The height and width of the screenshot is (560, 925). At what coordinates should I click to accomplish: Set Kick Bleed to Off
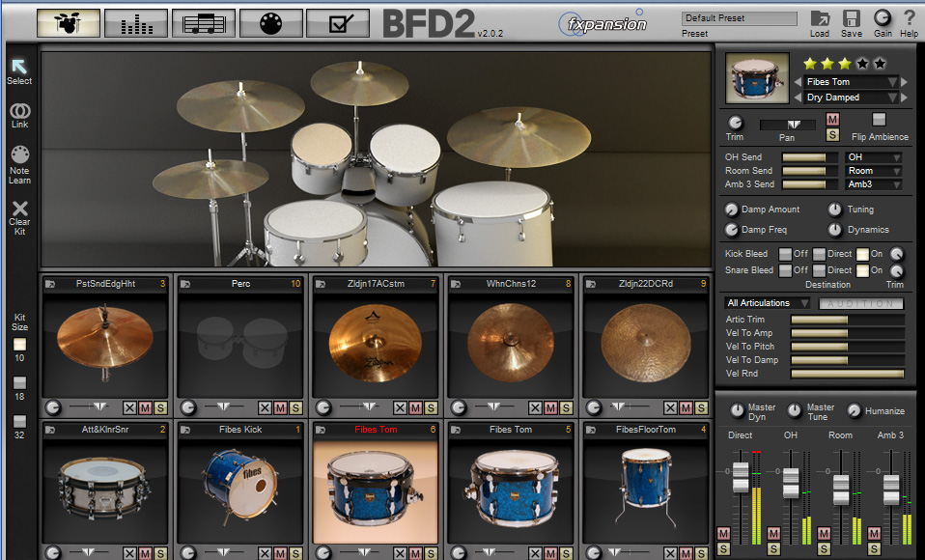785,254
